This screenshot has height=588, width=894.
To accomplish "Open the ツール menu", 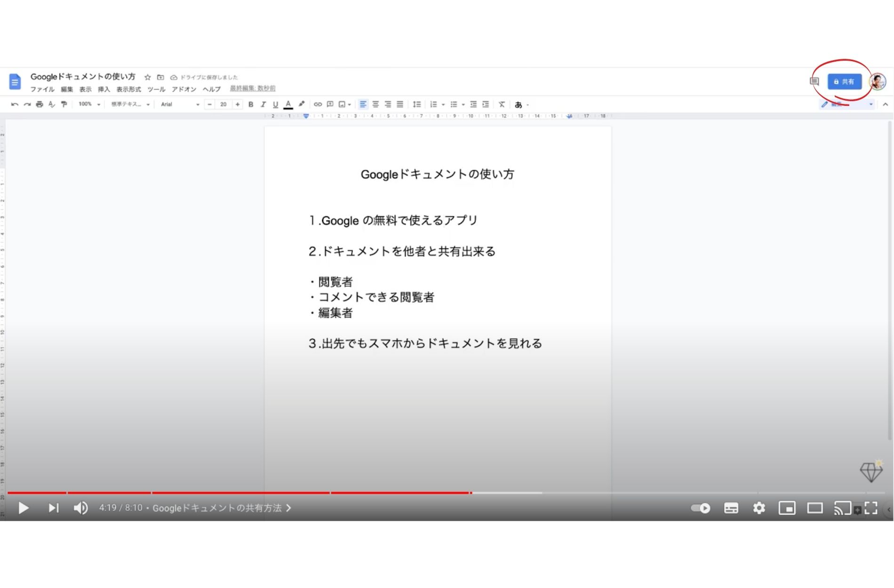I will [x=156, y=89].
